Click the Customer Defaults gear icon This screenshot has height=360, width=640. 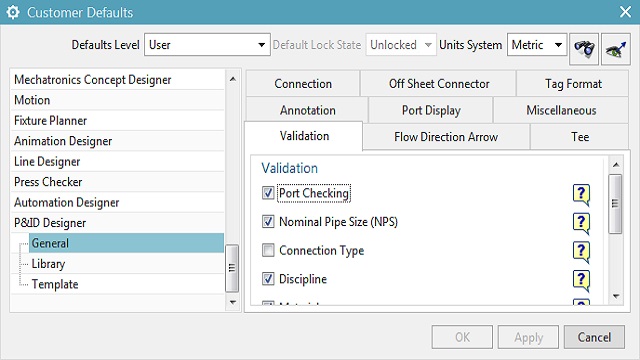click(x=13, y=12)
